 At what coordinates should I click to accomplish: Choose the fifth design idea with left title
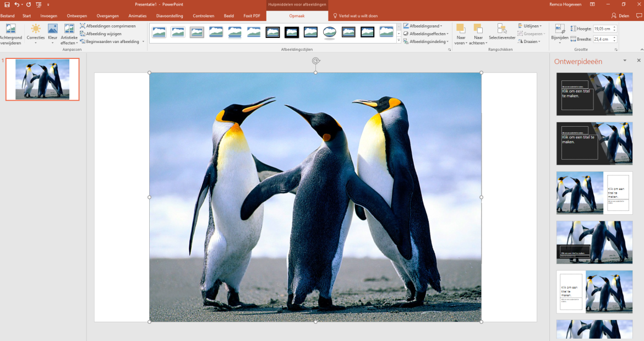coord(594,292)
